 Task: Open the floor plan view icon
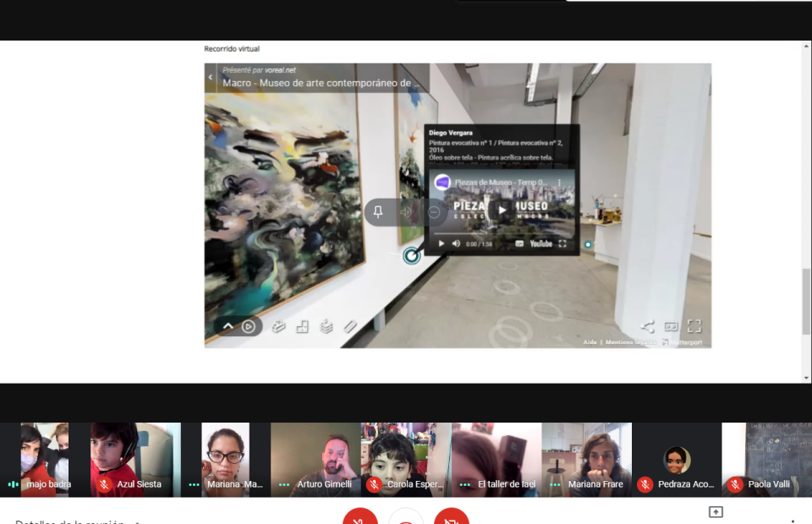(302, 326)
